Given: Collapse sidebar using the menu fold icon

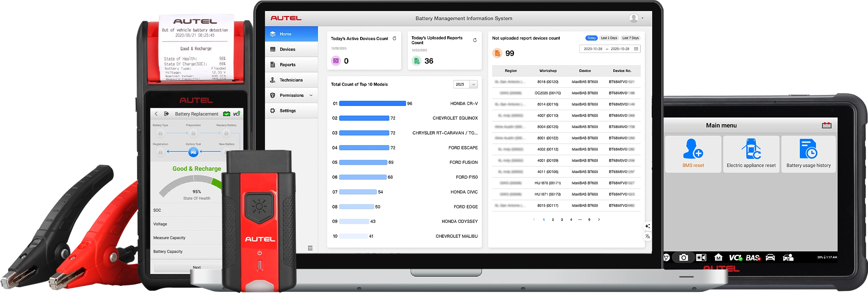Looking at the screenshot, I should (310, 248).
